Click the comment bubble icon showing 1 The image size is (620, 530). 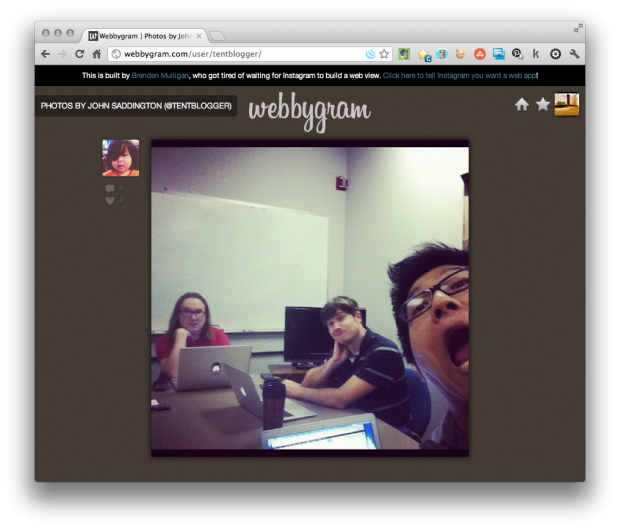click(x=110, y=188)
